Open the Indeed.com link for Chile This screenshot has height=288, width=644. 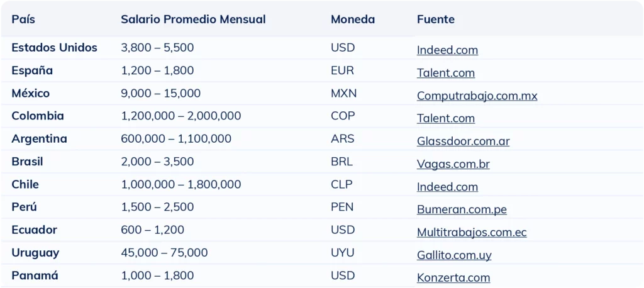(x=447, y=187)
